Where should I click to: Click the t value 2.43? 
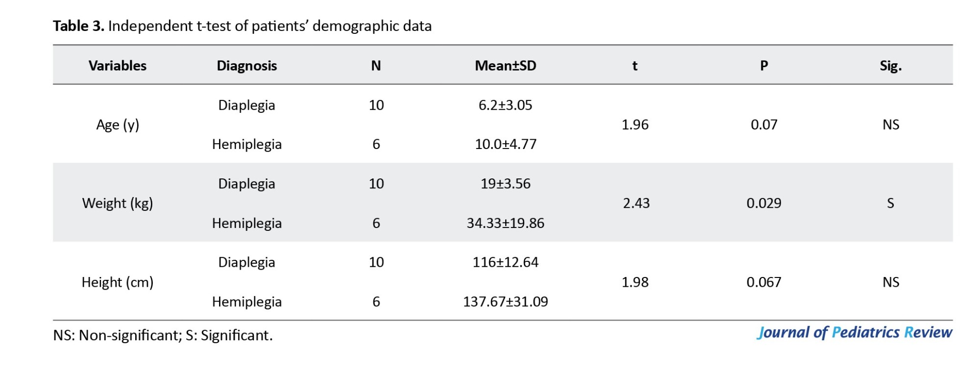[636, 203]
